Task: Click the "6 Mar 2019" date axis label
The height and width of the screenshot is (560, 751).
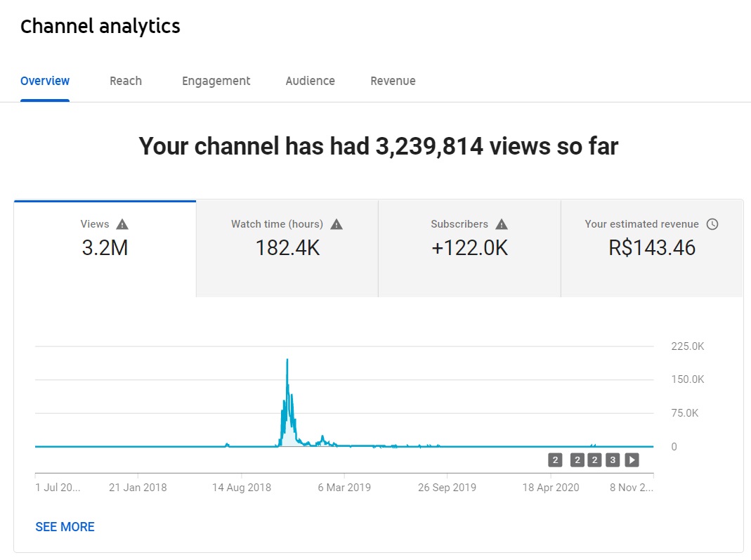Action: pyautogui.click(x=344, y=488)
